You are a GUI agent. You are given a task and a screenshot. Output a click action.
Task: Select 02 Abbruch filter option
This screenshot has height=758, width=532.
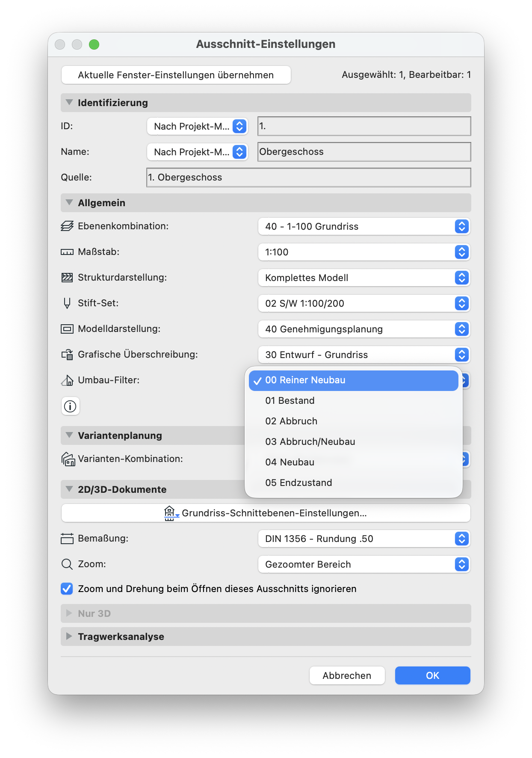tap(354, 421)
